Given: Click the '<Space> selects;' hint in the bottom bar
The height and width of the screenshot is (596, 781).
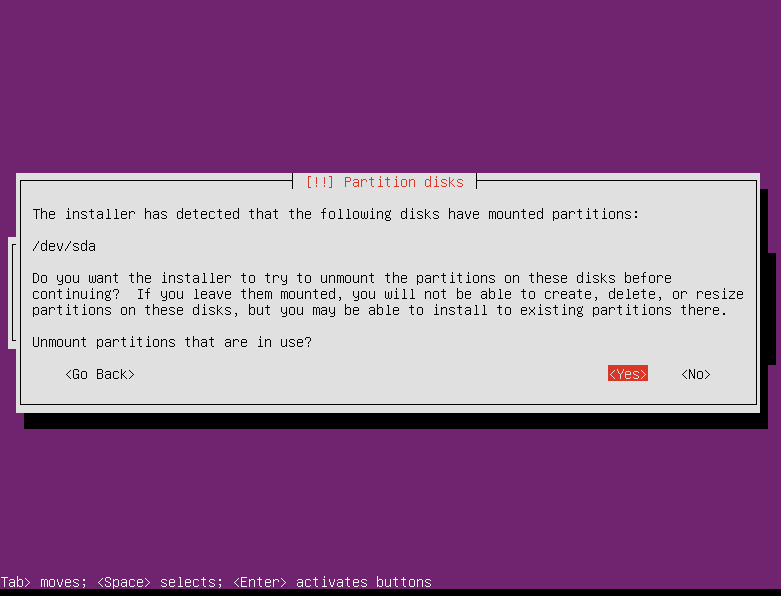Looking at the screenshot, I should click(x=160, y=582).
